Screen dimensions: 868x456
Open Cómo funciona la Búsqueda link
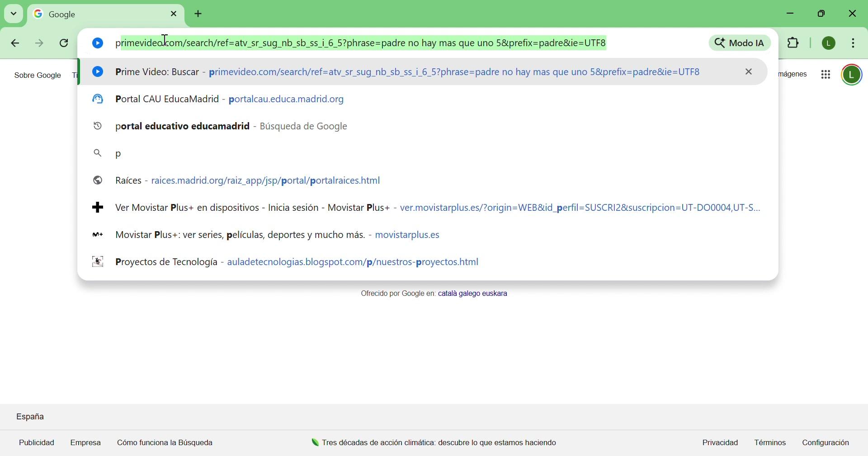165,443
